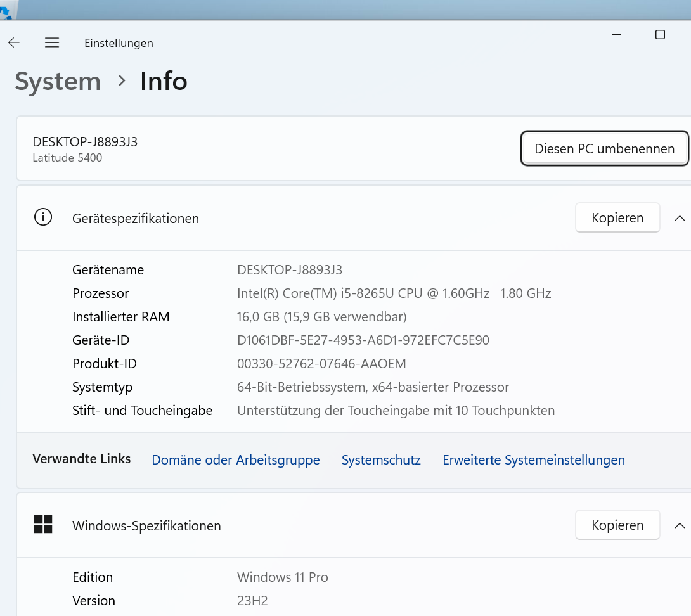Viewport: 691px width, 616px height.
Task: Open the hamburger navigation menu
Action: [x=52, y=42]
